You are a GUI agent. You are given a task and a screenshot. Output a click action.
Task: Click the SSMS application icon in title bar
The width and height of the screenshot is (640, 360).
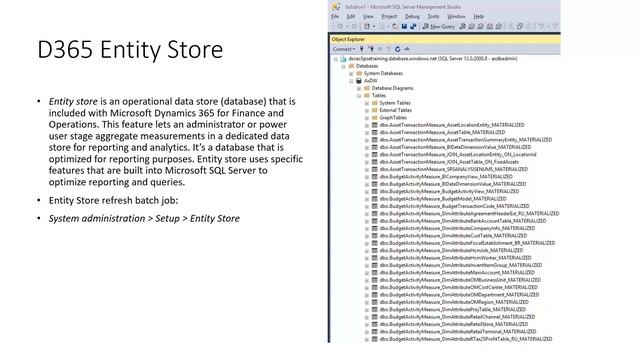click(336, 7)
